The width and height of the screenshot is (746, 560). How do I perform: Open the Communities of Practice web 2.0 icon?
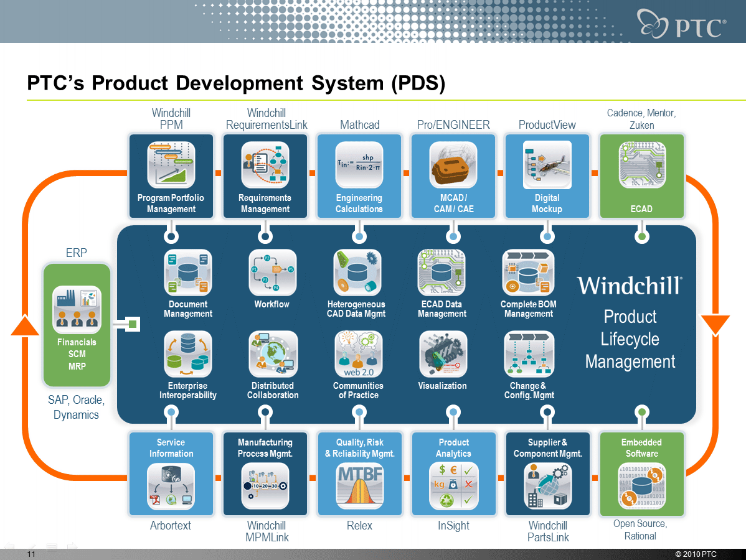(358, 353)
